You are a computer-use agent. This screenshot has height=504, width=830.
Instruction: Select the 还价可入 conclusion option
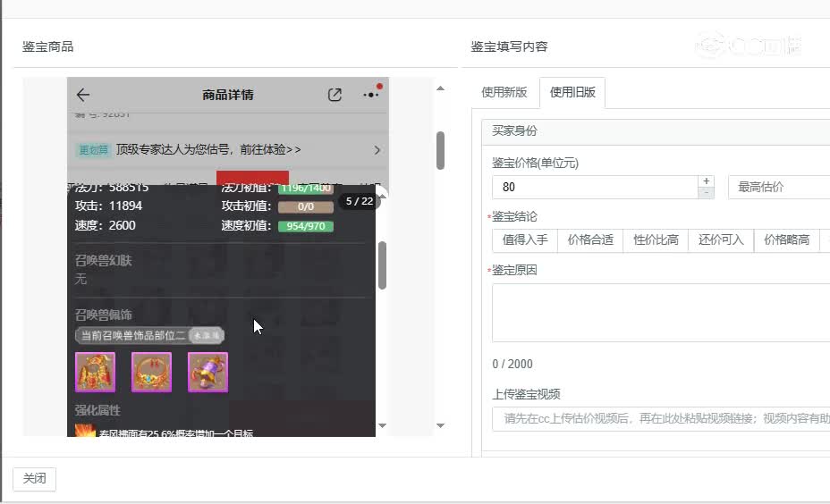[721, 240]
